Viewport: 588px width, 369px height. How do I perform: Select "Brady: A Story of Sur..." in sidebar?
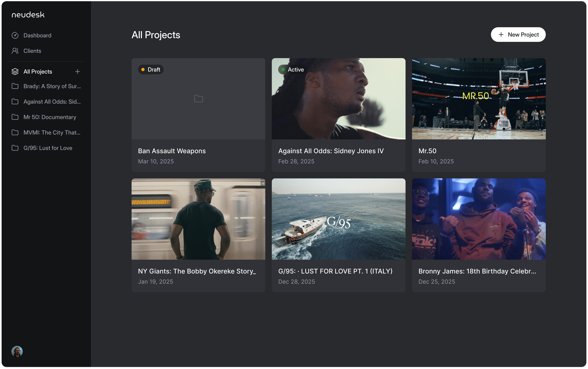(x=52, y=86)
